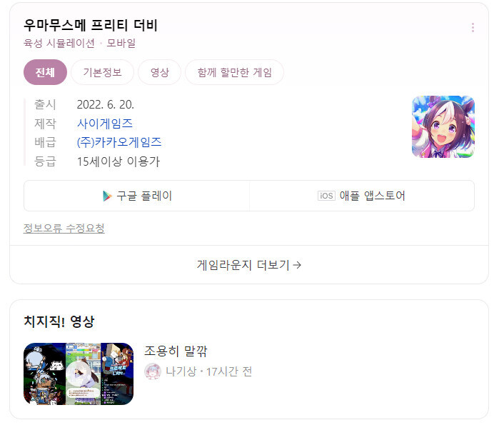
Task: Open the 사이게임즈 developer link
Action: 105,124
